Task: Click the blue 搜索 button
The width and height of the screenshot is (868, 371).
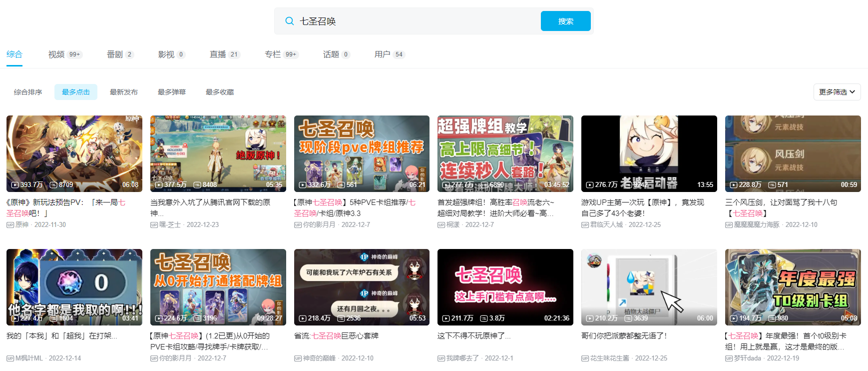Action: pos(566,21)
